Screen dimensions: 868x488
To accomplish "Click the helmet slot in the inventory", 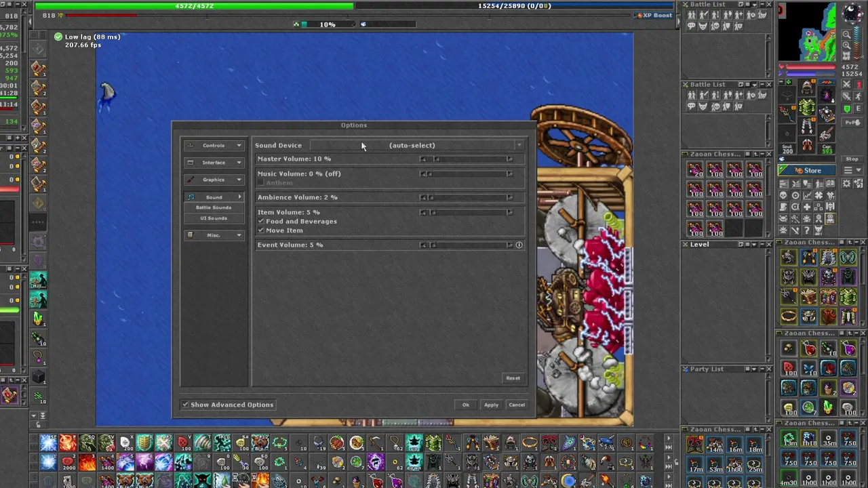I will click(806, 86).
